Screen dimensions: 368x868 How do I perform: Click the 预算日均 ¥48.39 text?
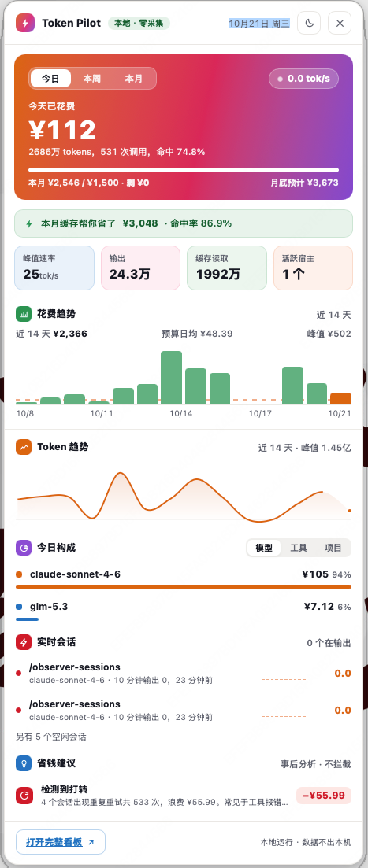click(x=197, y=334)
